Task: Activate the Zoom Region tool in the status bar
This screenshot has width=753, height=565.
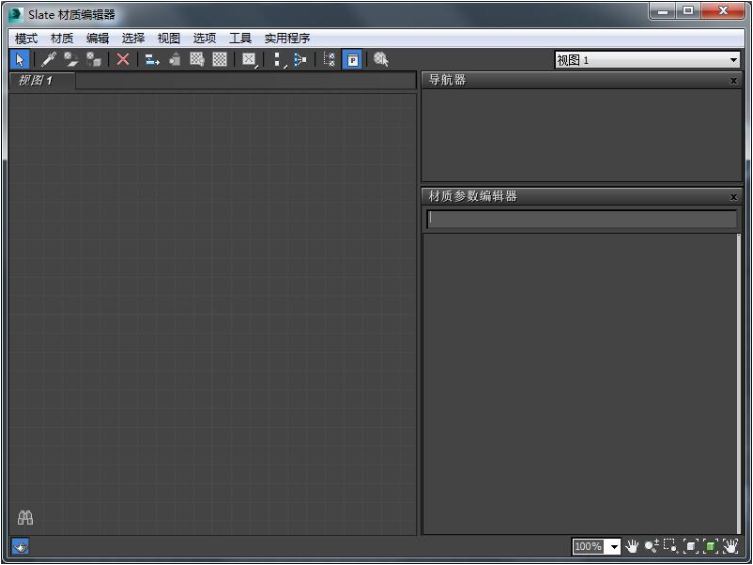Action: (x=670, y=546)
